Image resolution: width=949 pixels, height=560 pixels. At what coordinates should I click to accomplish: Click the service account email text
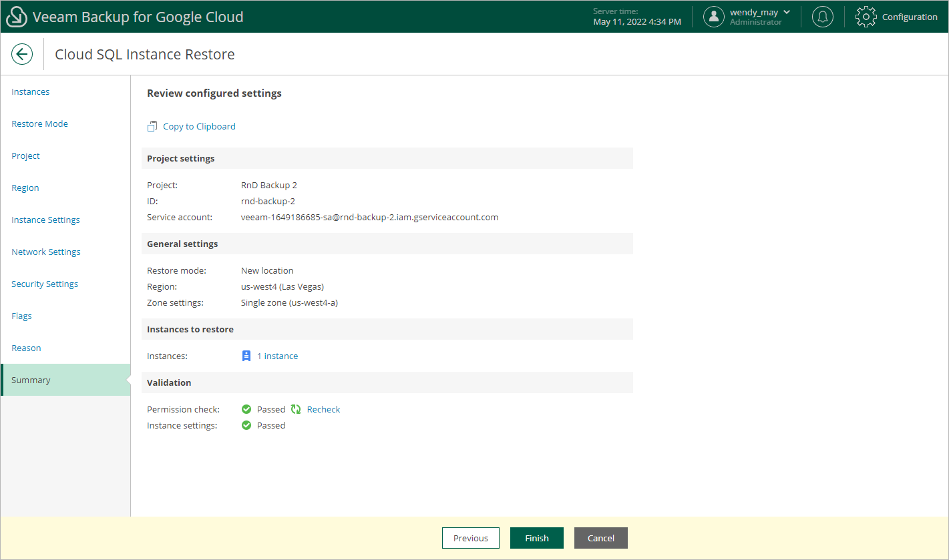tap(369, 217)
